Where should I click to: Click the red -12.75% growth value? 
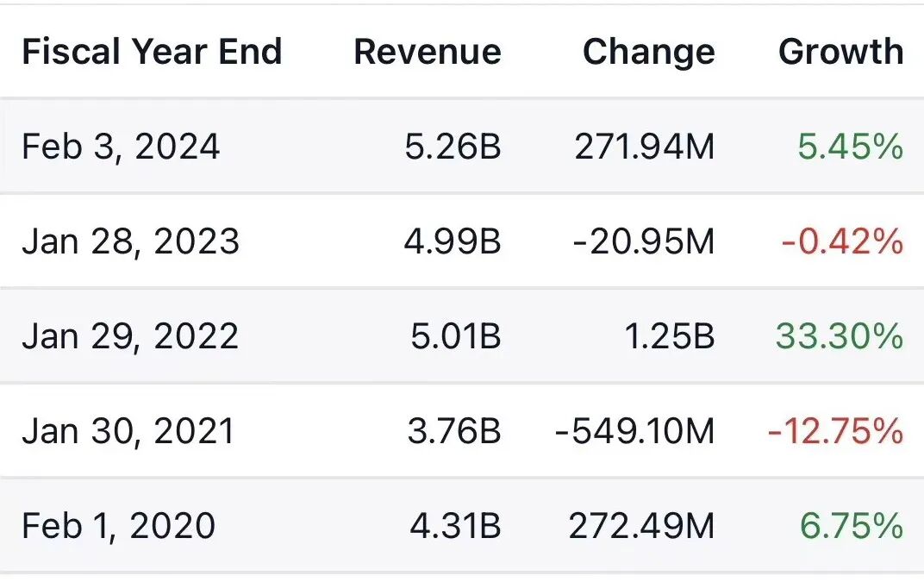tap(835, 430)
